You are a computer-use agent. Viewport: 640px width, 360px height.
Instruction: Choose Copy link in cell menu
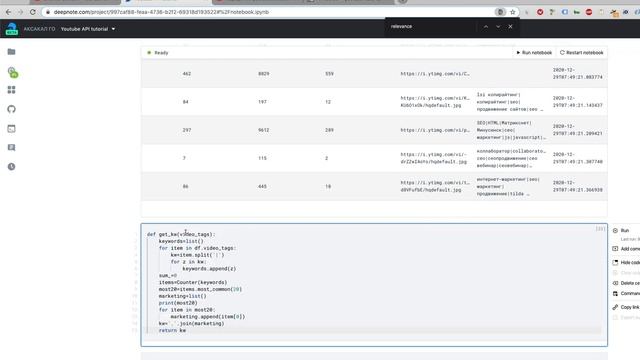pos(626,307)
